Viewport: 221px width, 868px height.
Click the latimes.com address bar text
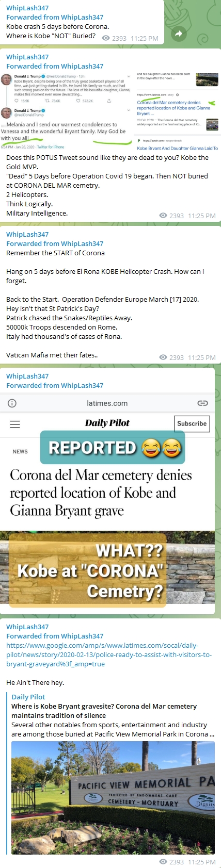(x=107, y=403)
